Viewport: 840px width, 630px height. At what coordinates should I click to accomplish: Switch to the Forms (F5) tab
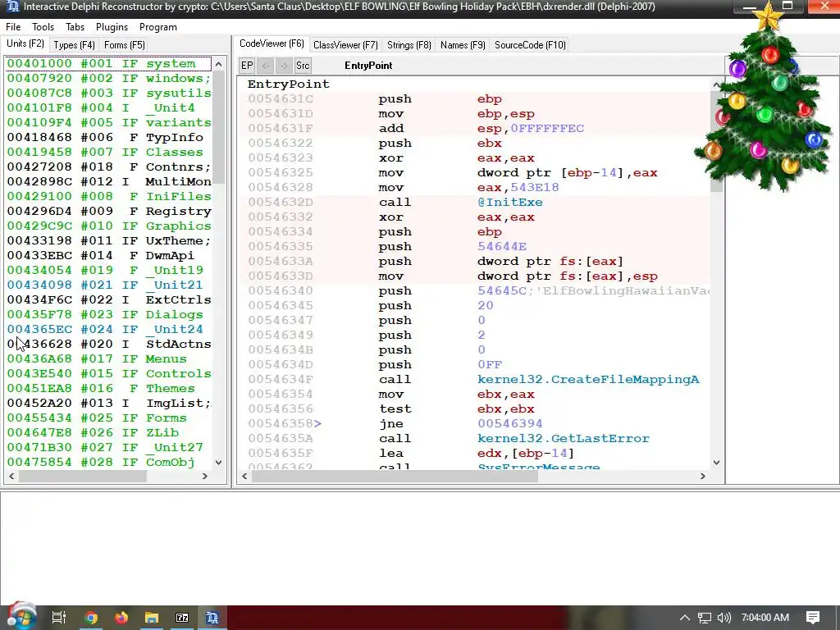(x=125, y=45)
